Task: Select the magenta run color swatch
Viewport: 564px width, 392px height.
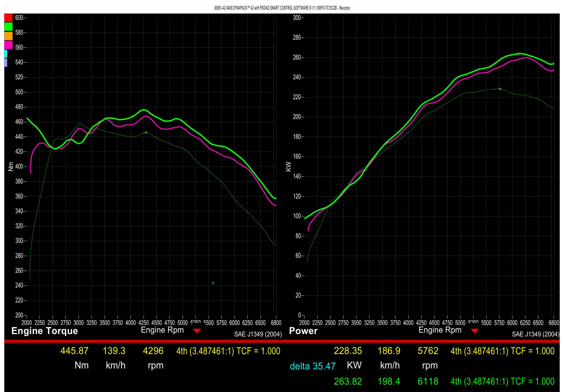Action: click(8, 45)
